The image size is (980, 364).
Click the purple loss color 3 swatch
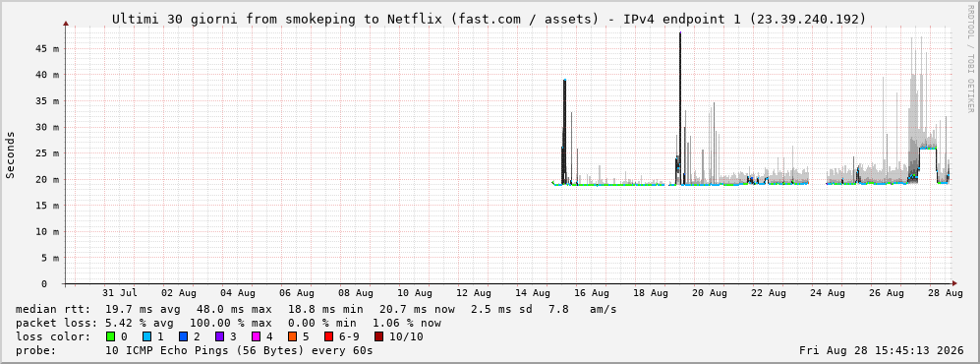pos(219,337)
